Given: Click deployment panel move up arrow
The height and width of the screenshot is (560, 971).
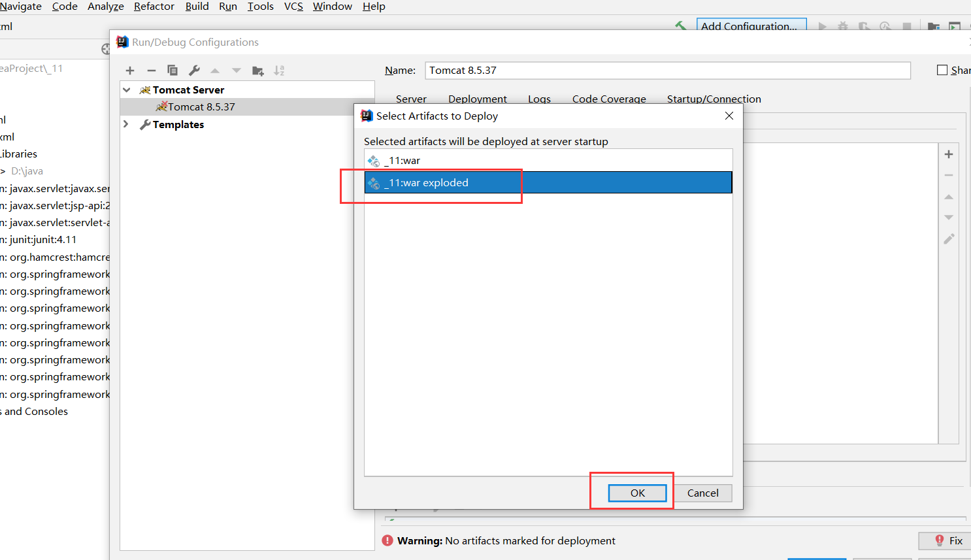Looking at the screenshot, I should pos(949,197).
